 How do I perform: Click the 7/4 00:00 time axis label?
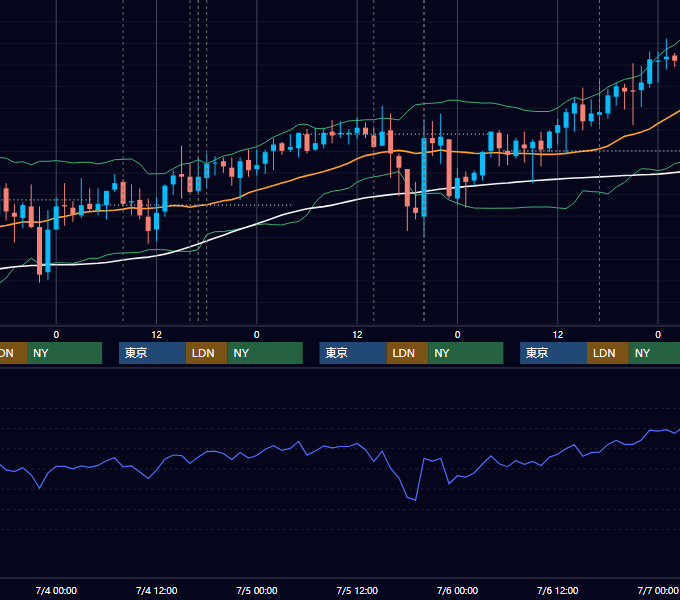(x=56, y=590)
